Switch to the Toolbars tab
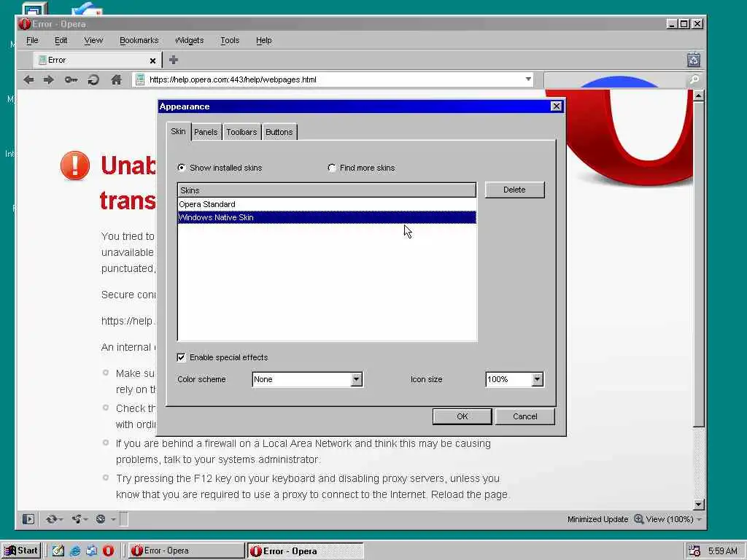Viewport: 747px width, 560px height. tap(241, 132)
